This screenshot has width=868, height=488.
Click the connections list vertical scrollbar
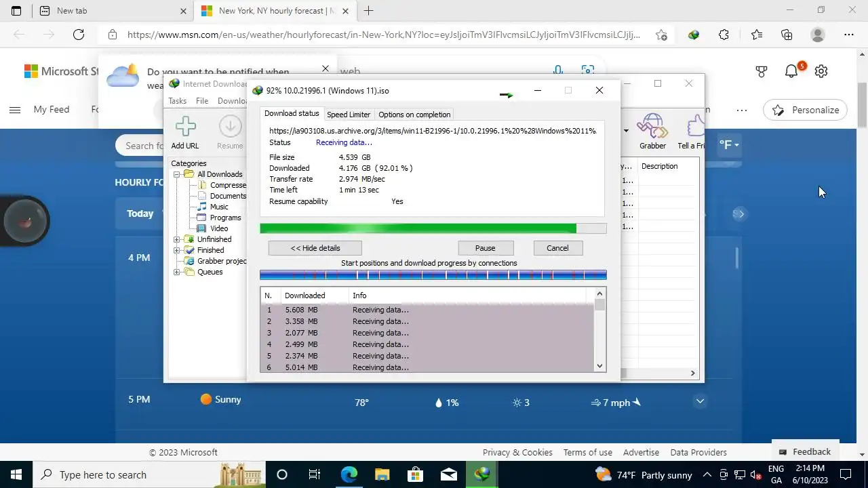[599, 330]
